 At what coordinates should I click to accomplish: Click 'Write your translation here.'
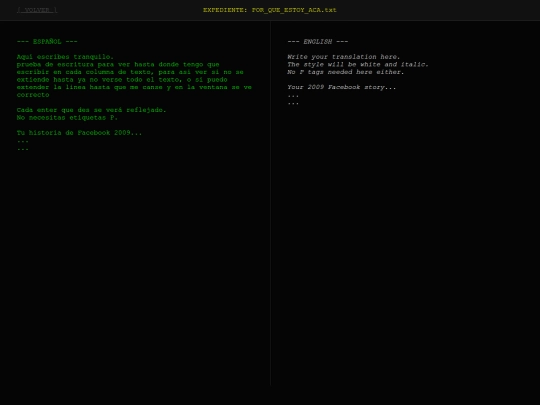[344, 57]
